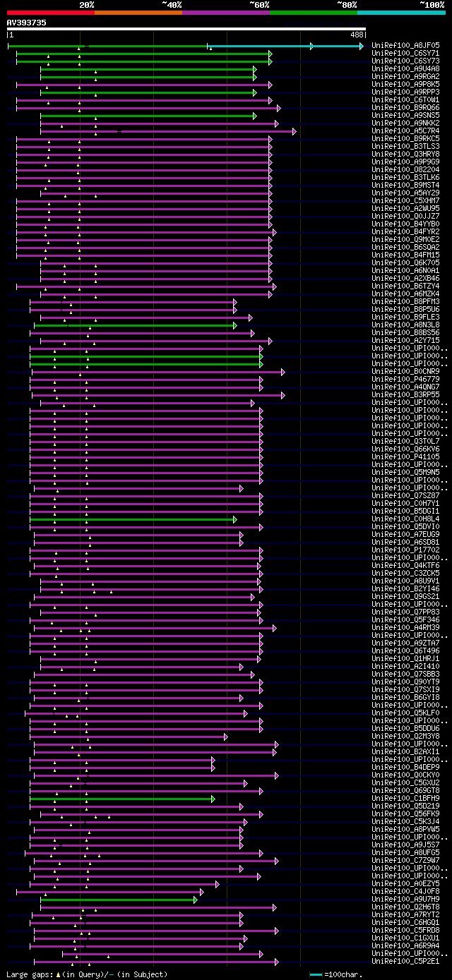
Task: Select the UniRef100_Q2M3Y8 label
Action: point(405,737)
